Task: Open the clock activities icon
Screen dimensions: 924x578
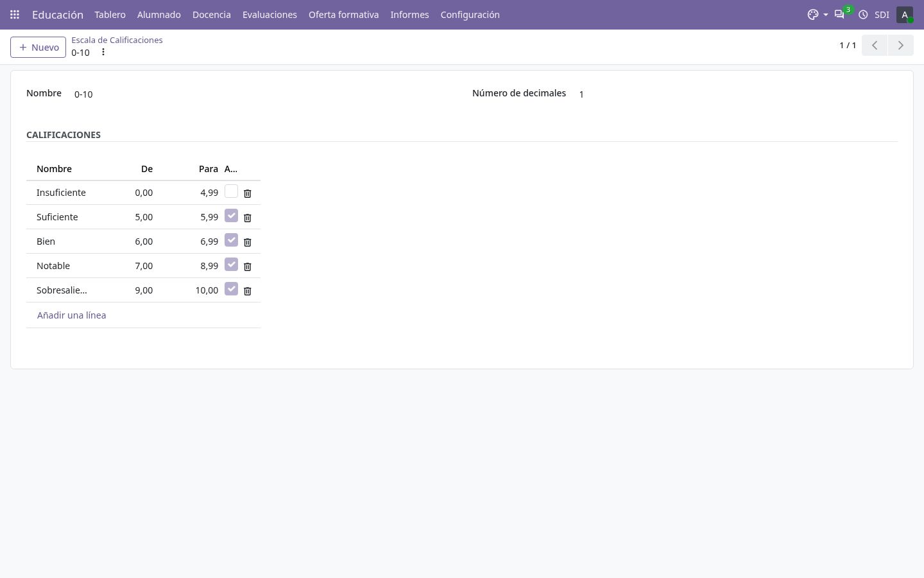Action: [863, 14]
